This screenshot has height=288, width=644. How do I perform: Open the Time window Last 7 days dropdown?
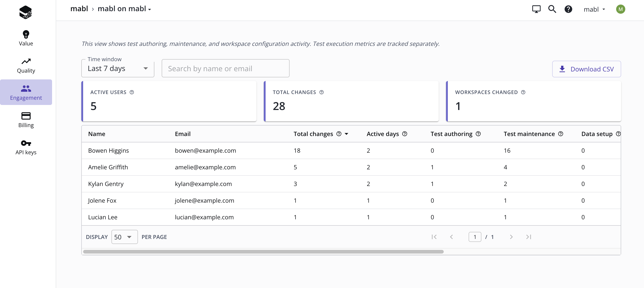118,68
